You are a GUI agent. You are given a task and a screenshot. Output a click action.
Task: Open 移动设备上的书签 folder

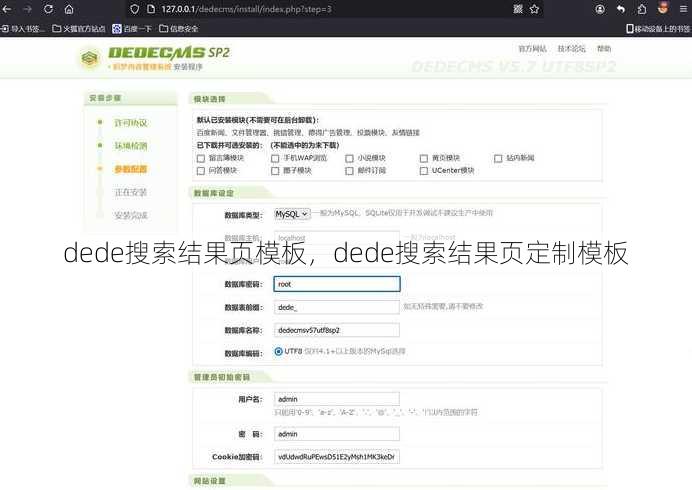pos(658,29)
